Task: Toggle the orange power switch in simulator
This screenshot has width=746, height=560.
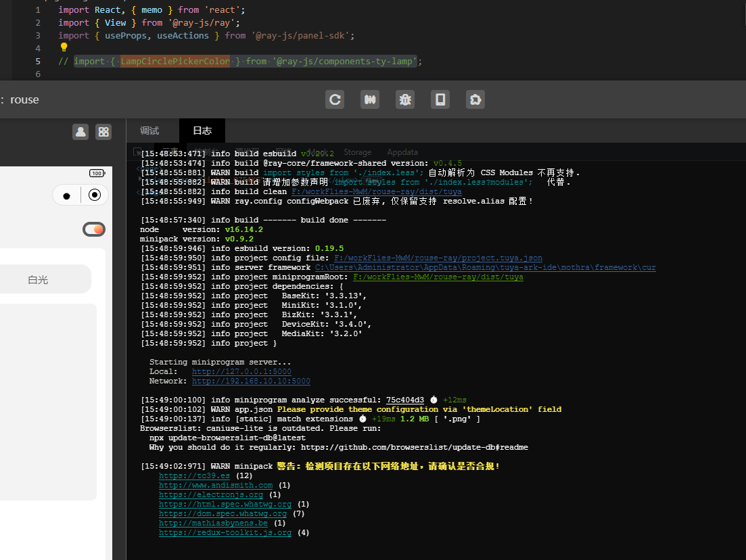Action: coord(94,229)
